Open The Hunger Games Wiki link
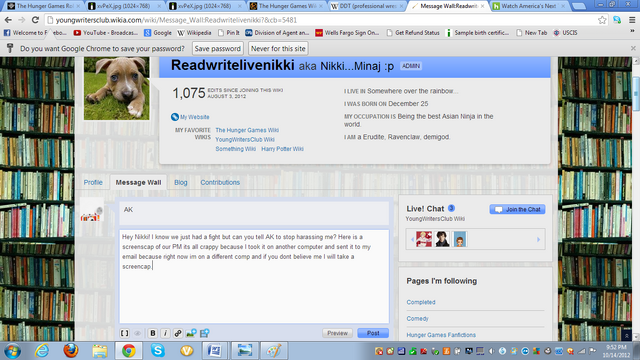640x360 pixels. click(247, 130)
